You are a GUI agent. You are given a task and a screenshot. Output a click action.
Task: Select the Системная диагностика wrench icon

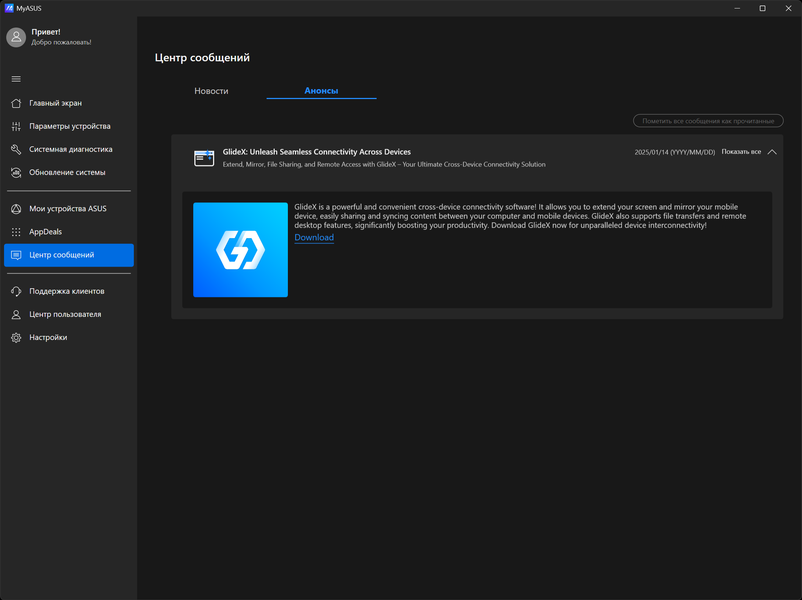click(x=16, y=149)
